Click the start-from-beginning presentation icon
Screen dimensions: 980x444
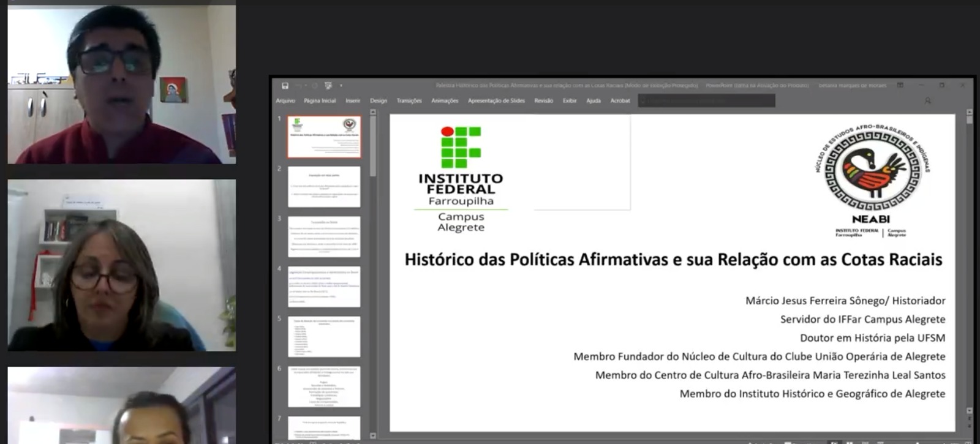coord(328,86)
